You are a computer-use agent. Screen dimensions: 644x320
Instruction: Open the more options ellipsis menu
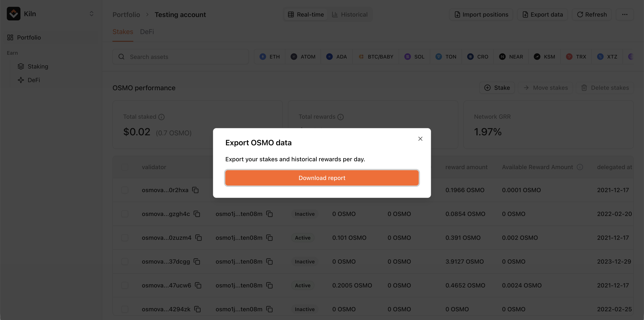(x=624, y=14)
